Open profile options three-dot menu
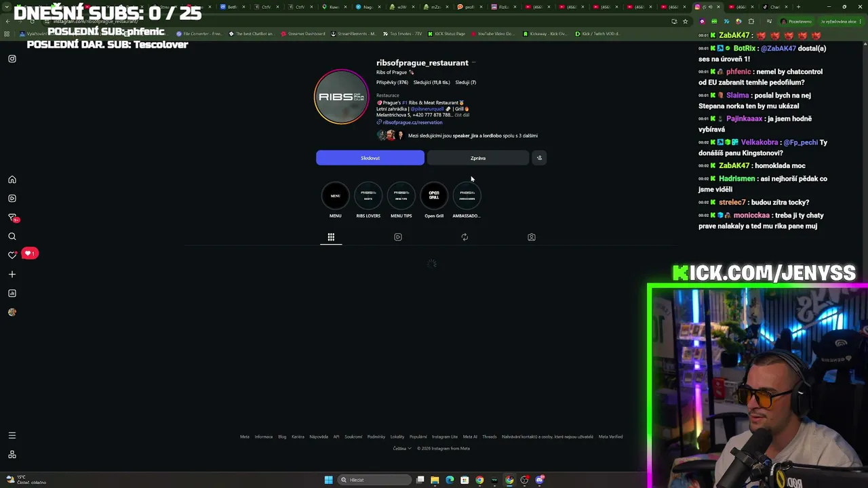Screen dimensions: 868x488 click(x=474, y=62)
